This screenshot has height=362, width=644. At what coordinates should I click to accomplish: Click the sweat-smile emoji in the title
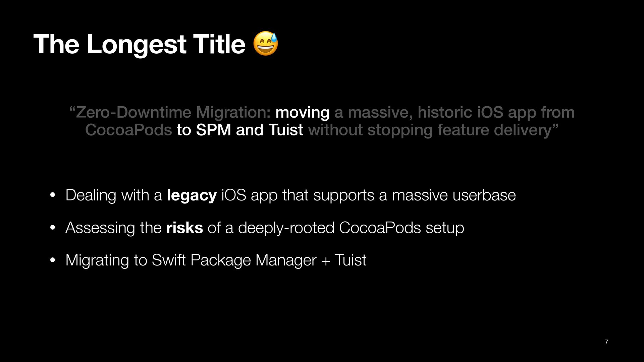[265, 44]
